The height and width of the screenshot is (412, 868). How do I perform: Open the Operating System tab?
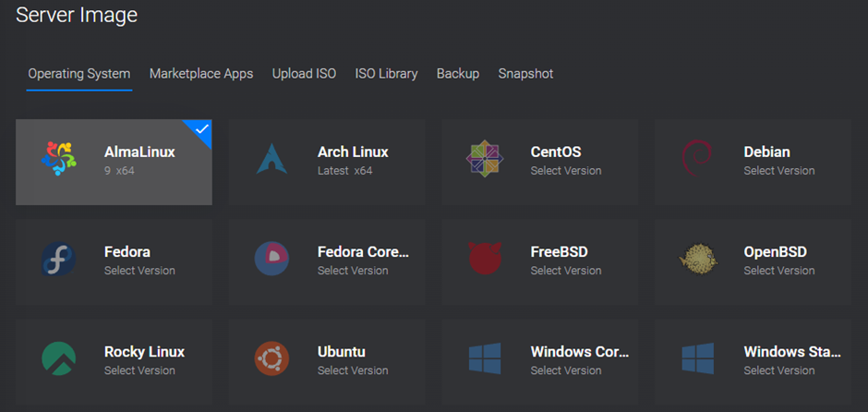pyautogui.click(x=79, y=74)
